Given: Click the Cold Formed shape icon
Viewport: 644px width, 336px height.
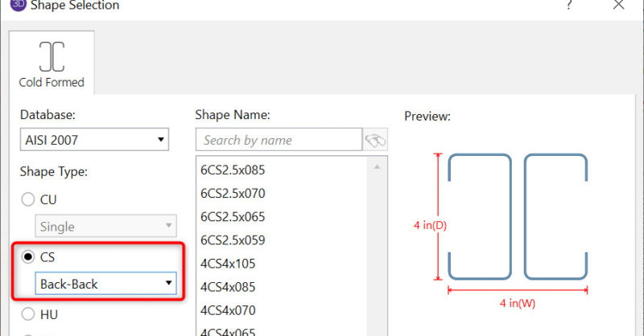Looking at the screenshot, I should coord(52,55).
